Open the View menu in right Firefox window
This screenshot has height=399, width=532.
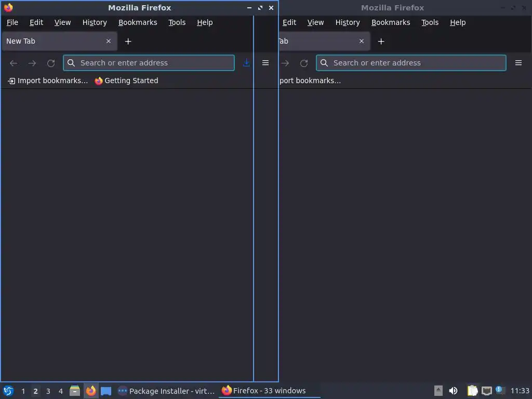[x=315, y=22]
